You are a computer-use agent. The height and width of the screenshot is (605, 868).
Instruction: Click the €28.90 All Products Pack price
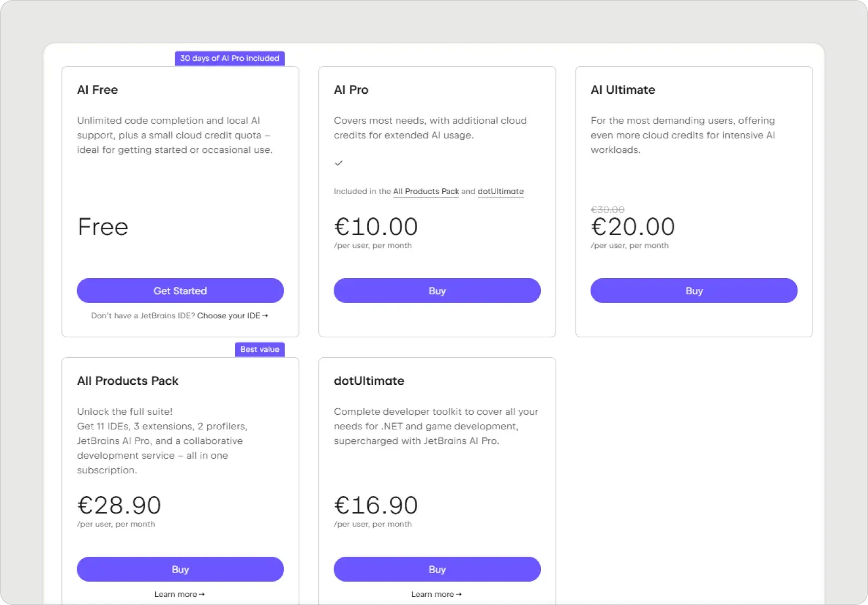click(119, 505)
